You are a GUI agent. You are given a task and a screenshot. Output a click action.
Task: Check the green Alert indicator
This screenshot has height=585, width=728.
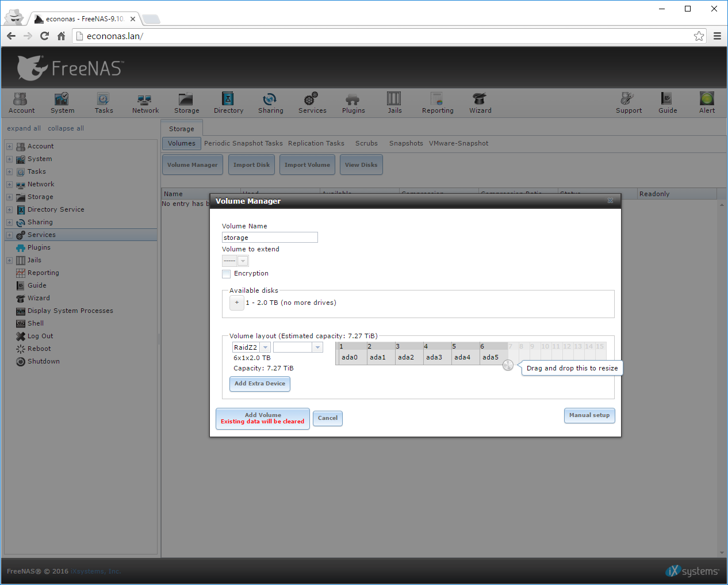[707, 103]
